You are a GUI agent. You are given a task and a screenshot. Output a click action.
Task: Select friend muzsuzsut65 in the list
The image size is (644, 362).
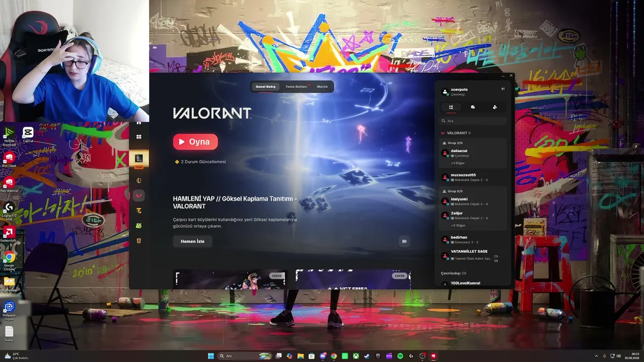click(x=473, y=177)
